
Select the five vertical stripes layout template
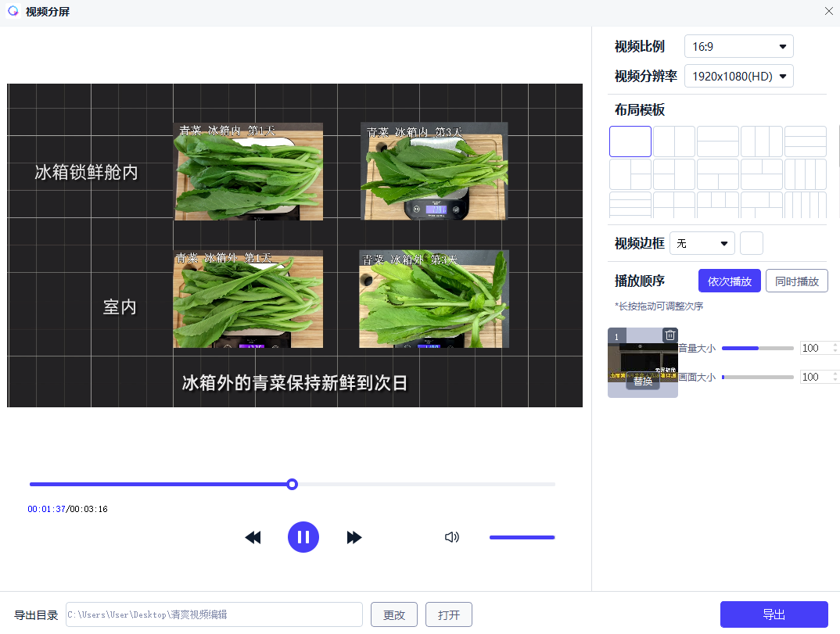[x=806, y=206]
